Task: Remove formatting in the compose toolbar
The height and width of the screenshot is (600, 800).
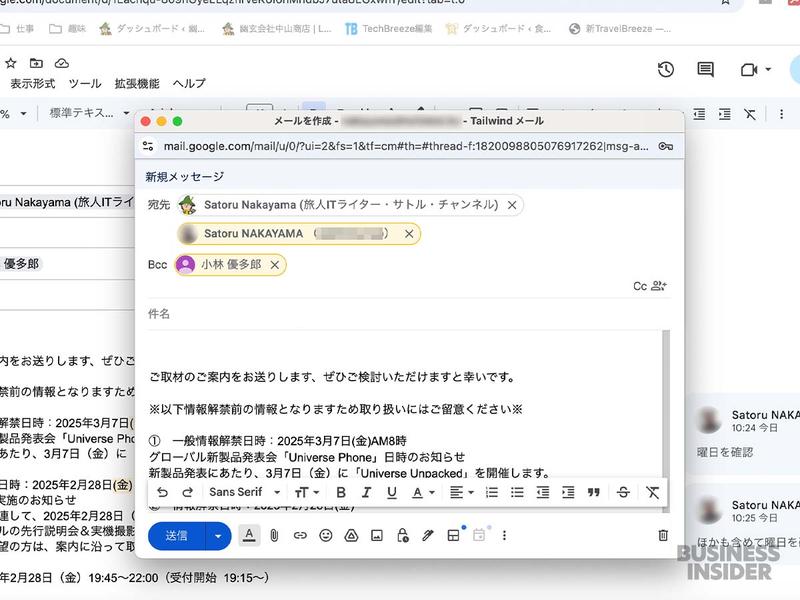Action: pos(653,492)
